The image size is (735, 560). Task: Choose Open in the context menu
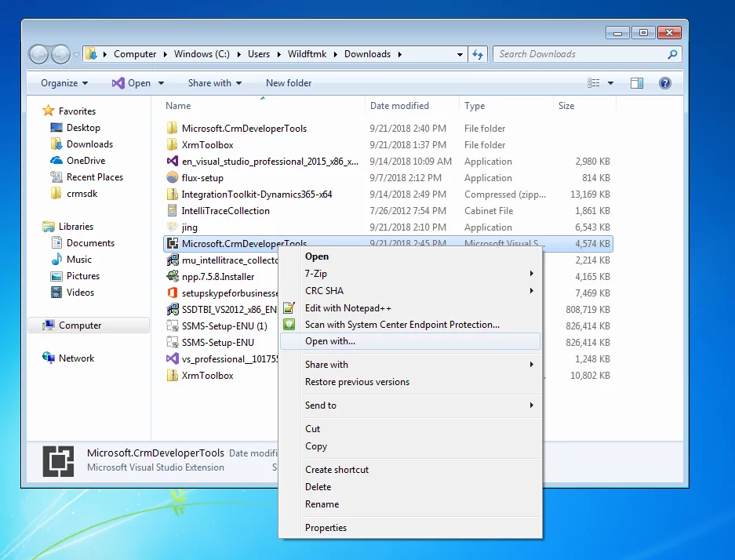click(x=410, y=256)
